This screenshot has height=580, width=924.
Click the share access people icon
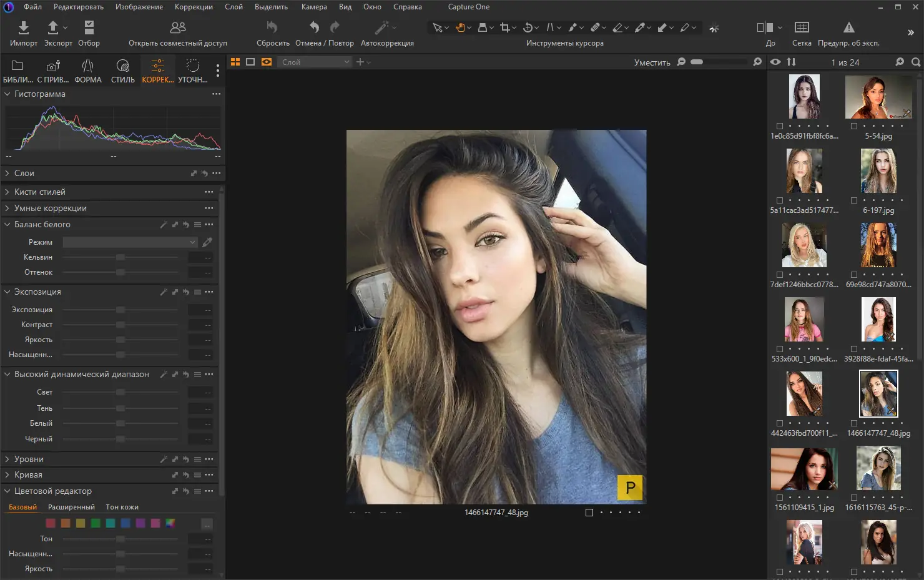tap(178, 27)
